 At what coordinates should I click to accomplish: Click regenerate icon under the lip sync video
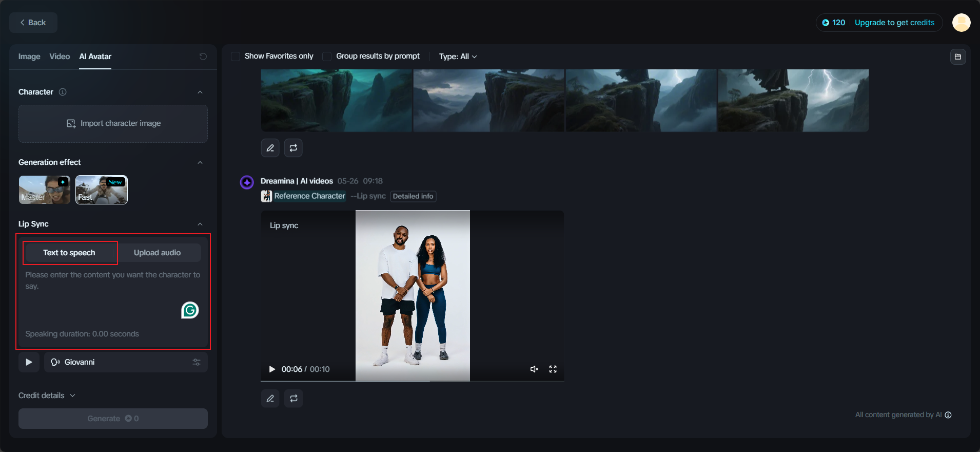[x=293, y=399]
